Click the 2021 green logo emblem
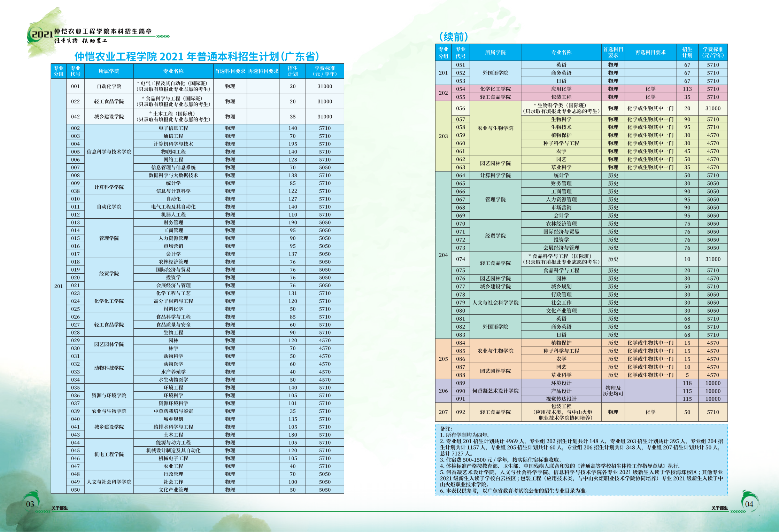This screenshot has height=532, width=779. pyautogui.click(x=41, y=35)
